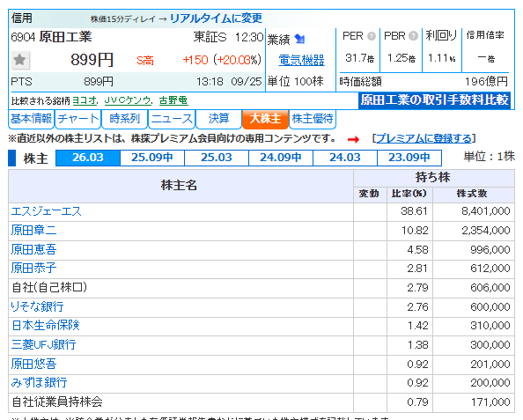Open shareholder 三菱UFJ銀行
Screen dimensions: 523x420
click(43, 344)
